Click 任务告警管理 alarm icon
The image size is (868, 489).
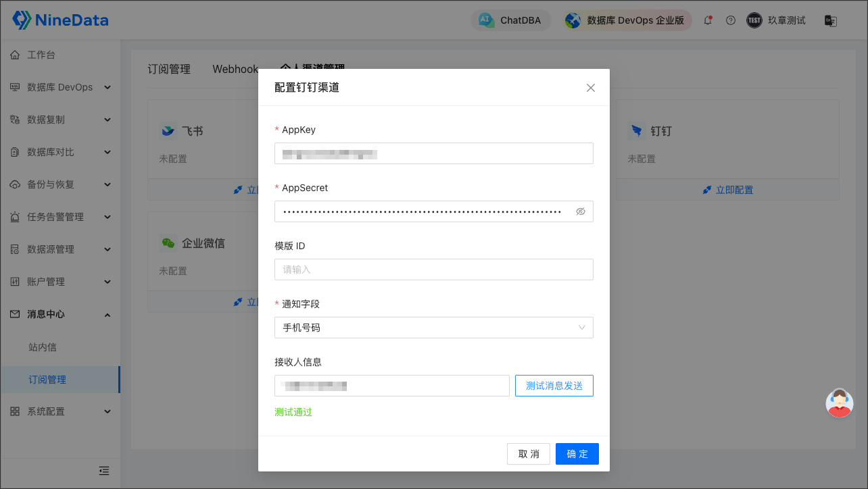(15, 217)
